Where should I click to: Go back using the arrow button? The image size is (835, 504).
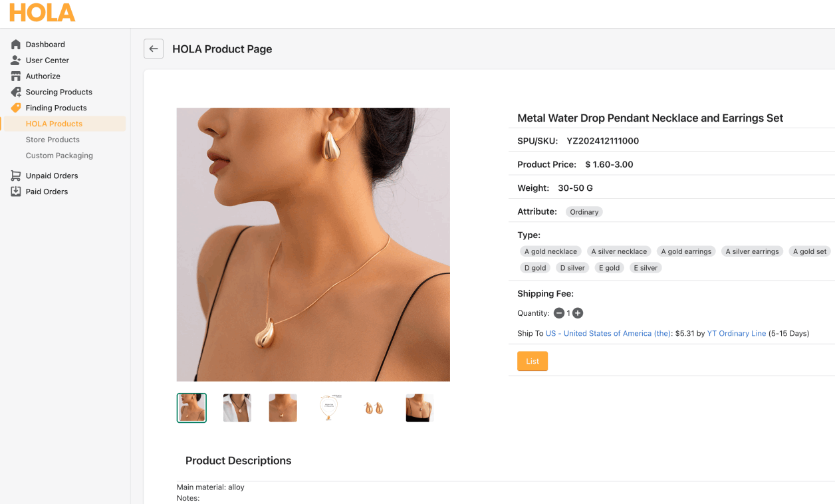click(x=154, y=49)
